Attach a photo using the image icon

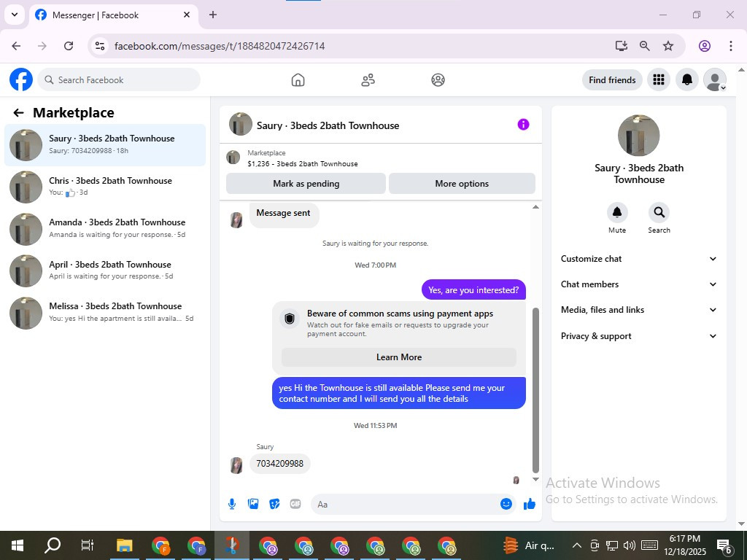coord(253,504)
